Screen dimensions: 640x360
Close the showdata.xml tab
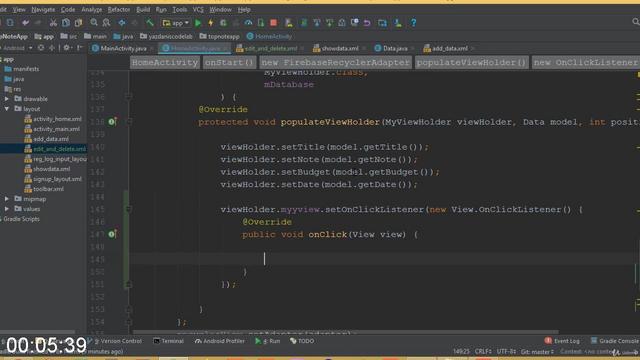364,49
